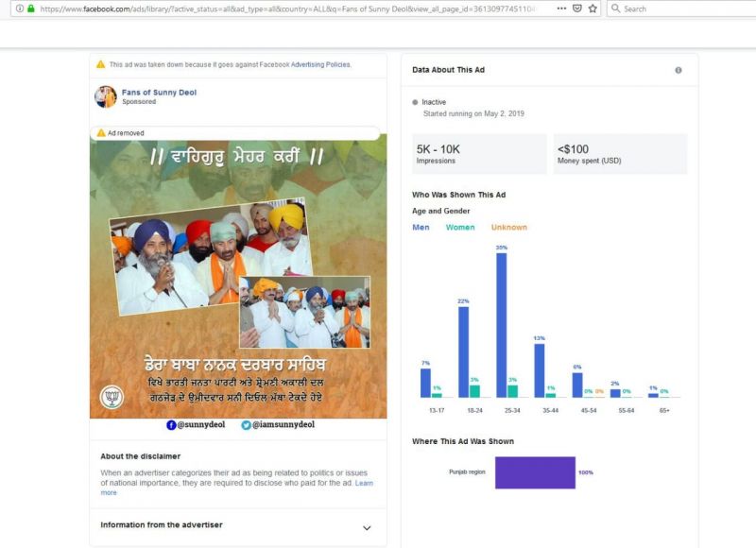This screenshot has height=548, width=756.
Task: Click the info icon beside Data About This Ad
Action: 678,70
